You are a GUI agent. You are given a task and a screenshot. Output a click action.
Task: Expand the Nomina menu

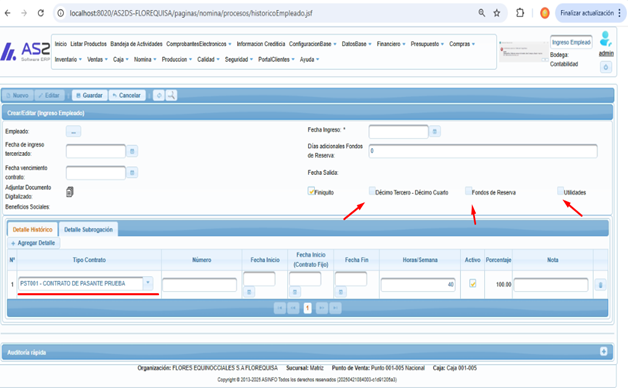point(145,59)
